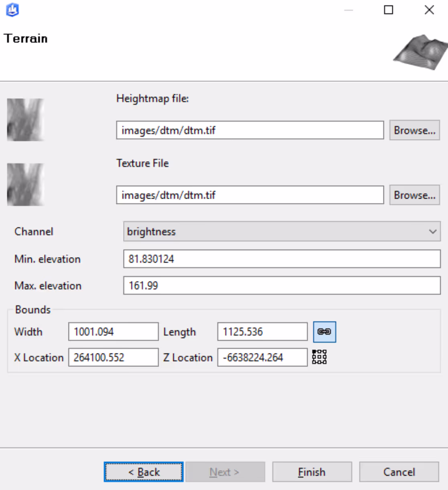
Task: Toggle the link width and length aspect icon
Action: [x=324, y=332]
